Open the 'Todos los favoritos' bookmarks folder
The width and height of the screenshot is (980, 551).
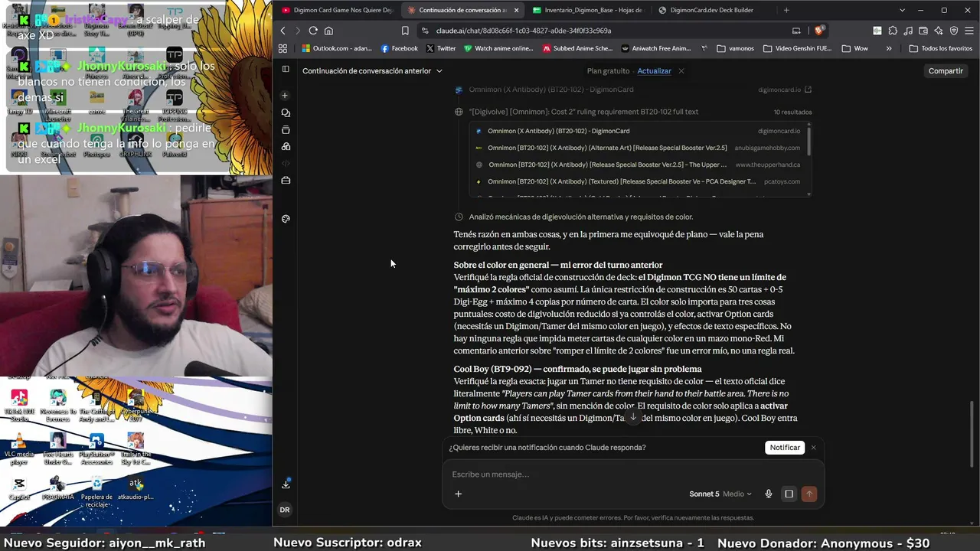(x=941, y=48)
